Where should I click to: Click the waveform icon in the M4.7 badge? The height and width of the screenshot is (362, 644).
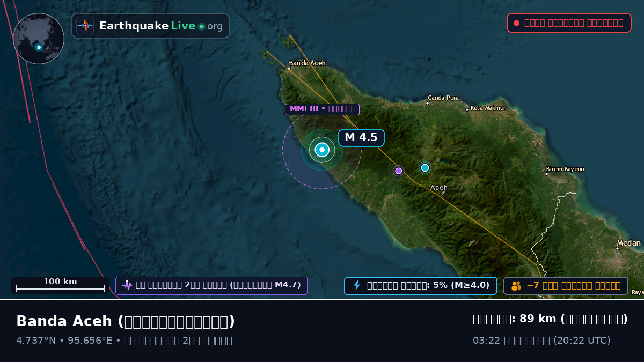(127, 285)
